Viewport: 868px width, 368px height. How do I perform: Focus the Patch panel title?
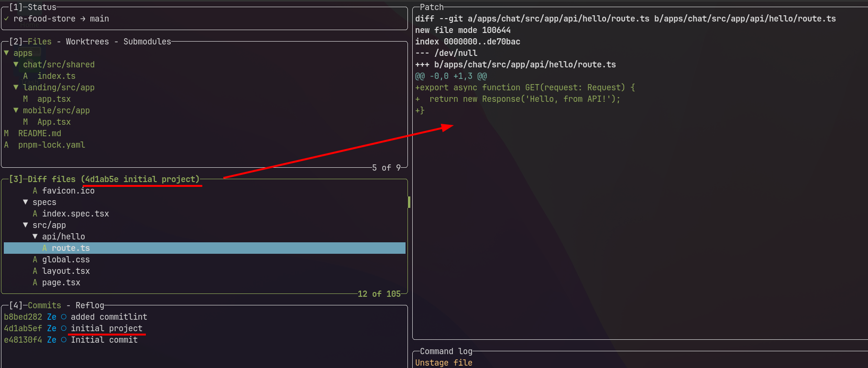pyautogui.click(x=432, y=7)
